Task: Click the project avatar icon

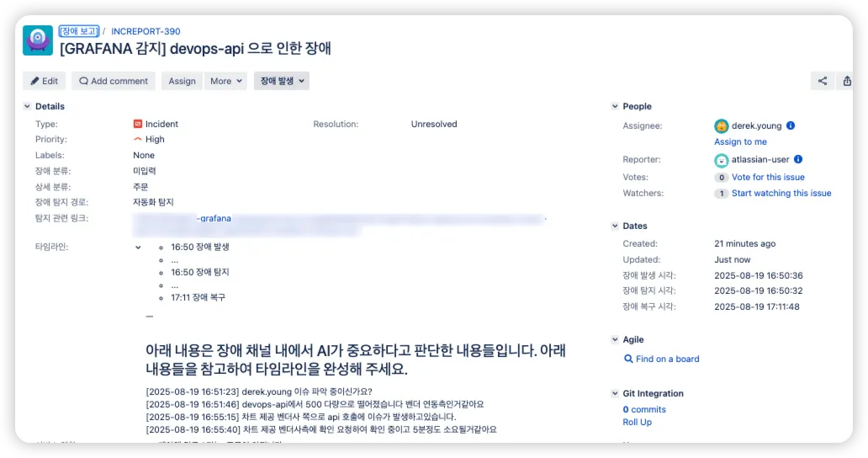Action: pyautogui.click(x=38, y=40)
